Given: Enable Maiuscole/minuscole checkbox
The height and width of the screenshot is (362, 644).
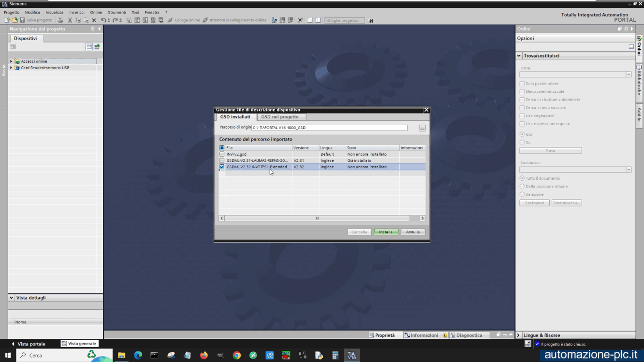Looking at the screenshot, I should point(522,91).
